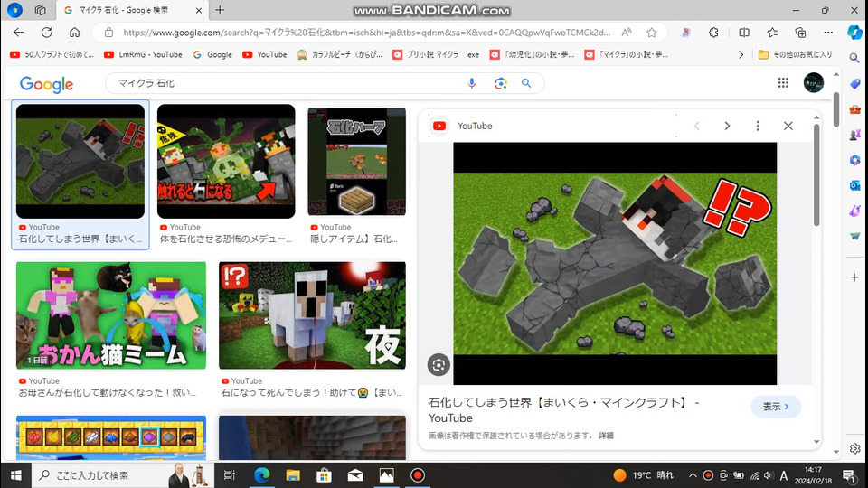Show hidden system tray icons
This screenshot has height=488, width=868.
tap(693, 475)
